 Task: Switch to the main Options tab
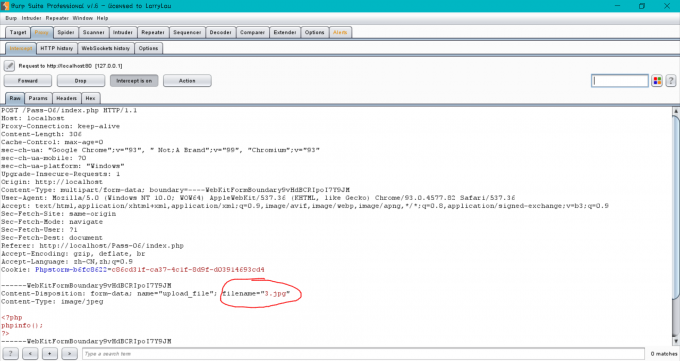point(314,33)
